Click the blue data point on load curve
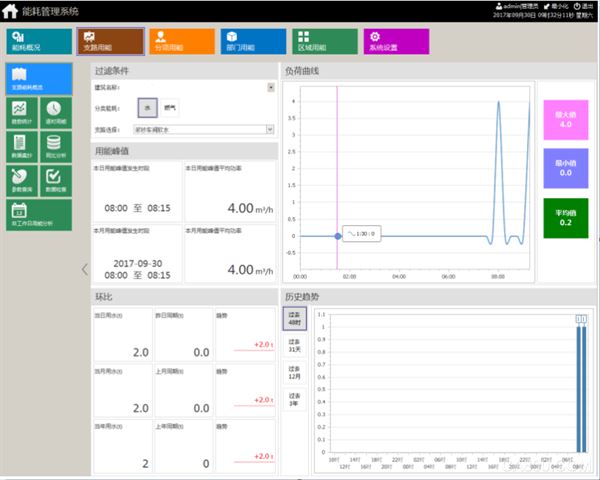 point(338,236)
